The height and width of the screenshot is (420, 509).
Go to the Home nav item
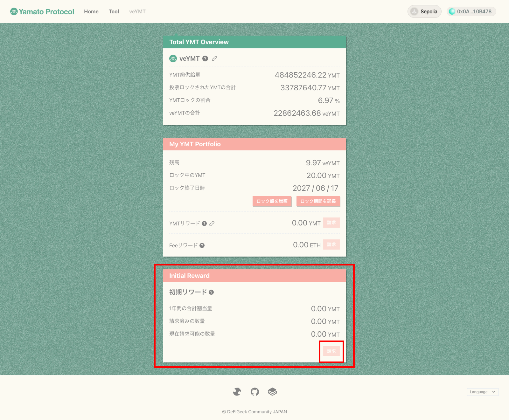click(91, 12)
